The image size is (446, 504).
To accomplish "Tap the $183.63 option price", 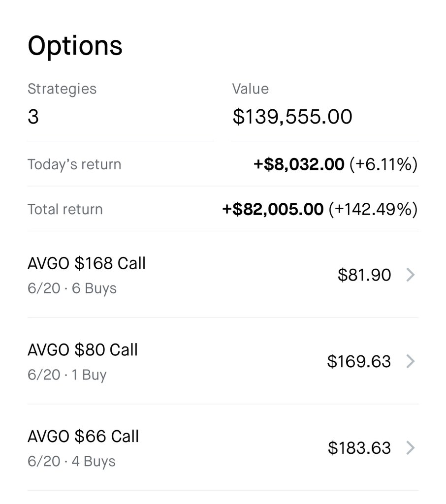I will pyautogui.click(x=359, y=448).
